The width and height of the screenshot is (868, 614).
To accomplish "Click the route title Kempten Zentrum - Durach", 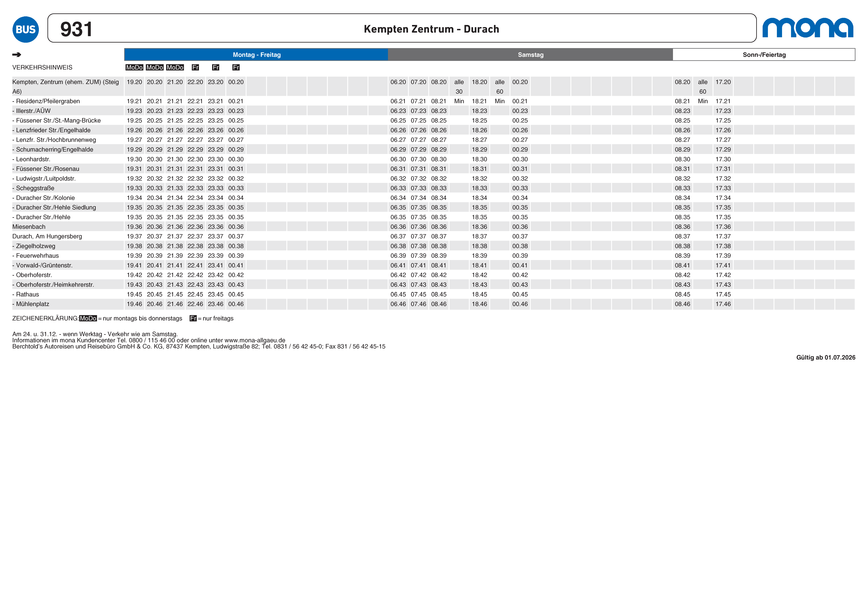I will tap(431, 29).
